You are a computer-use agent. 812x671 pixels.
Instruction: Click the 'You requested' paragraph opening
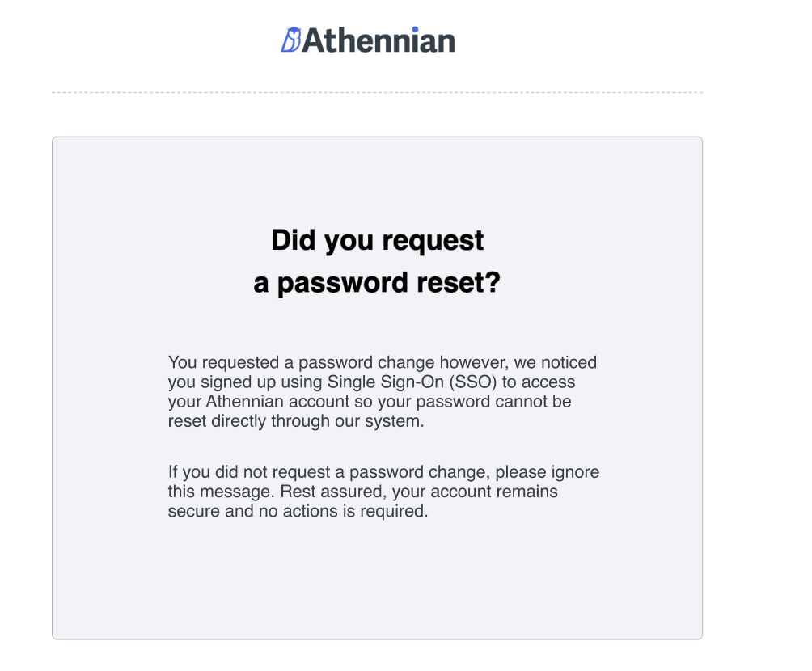click(x=224, y=362)
